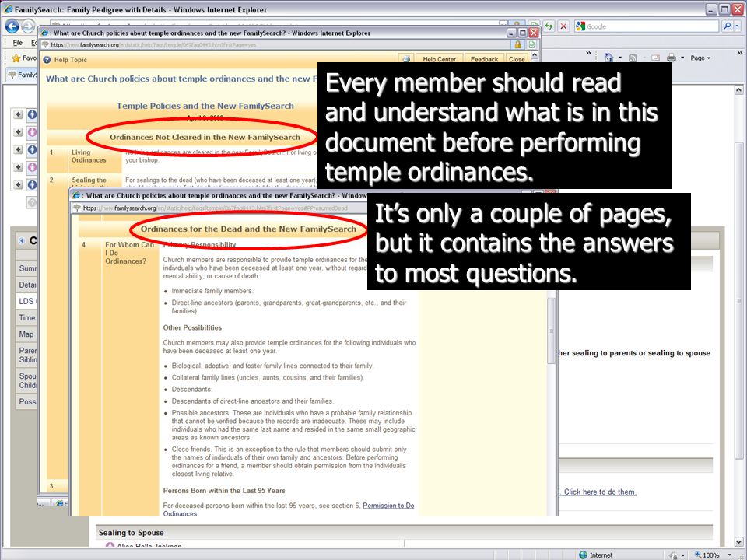Click the fourth-row pink female person icon
This screenshot has width=747, height=560.
coord(32,167)
